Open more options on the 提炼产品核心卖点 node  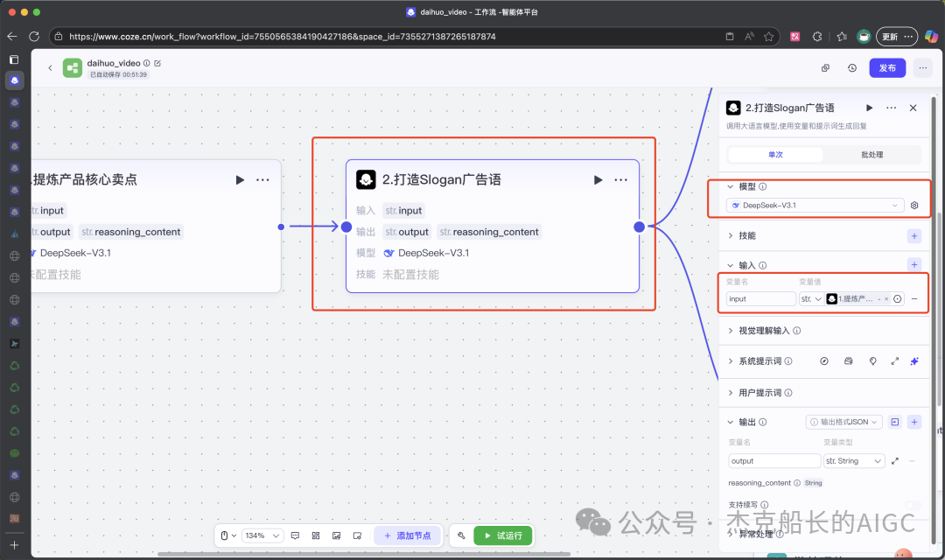262,179
